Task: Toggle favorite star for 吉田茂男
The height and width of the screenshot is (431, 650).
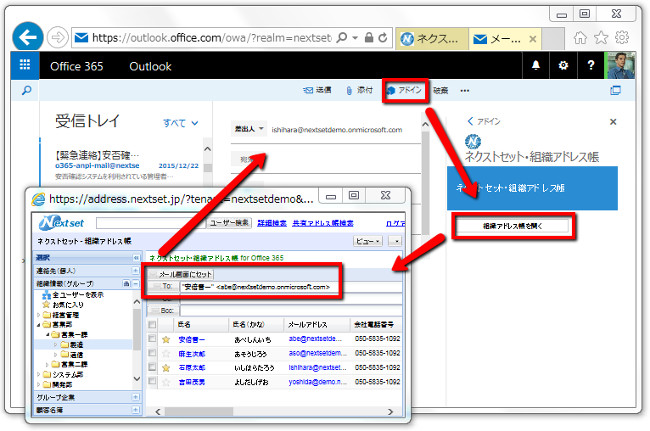Action: 166,382
